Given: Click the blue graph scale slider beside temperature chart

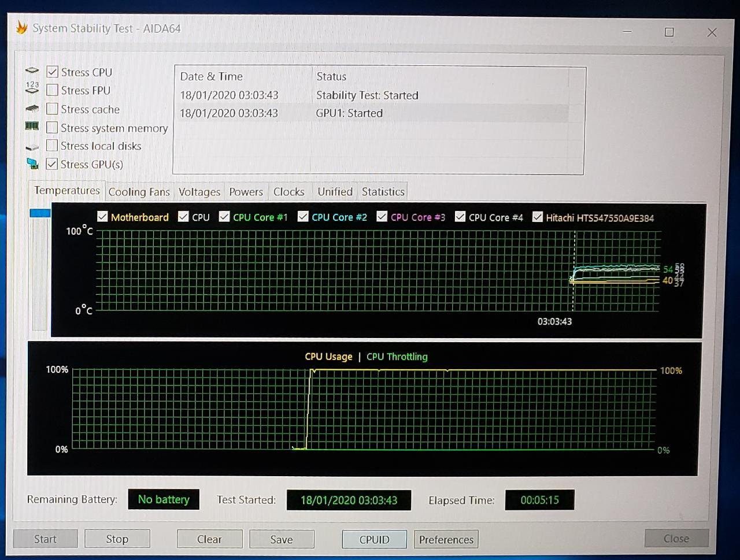Looking at the screenshot, I should pos(40,213).
